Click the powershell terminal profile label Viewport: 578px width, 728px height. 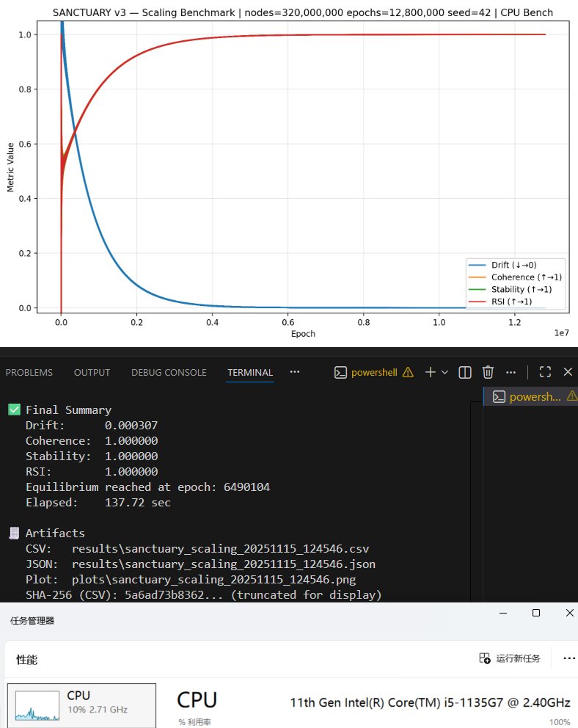[x=374, y=372]
